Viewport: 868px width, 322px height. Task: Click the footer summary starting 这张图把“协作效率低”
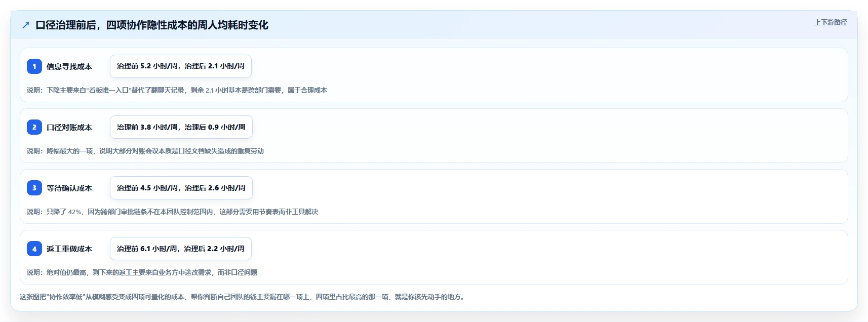tap(243, 297)
